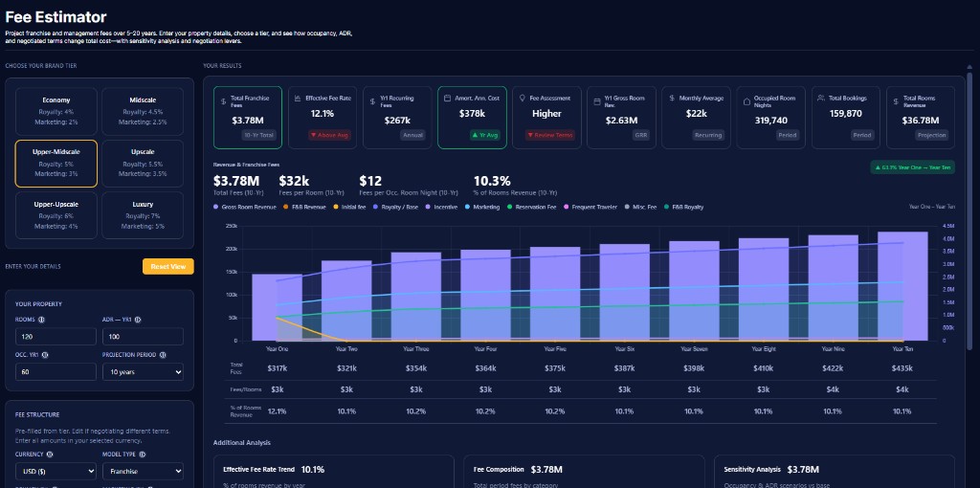980x488 pixels.
Task: Click the Year Three total fees value $354k
Action: coord(416,368)
